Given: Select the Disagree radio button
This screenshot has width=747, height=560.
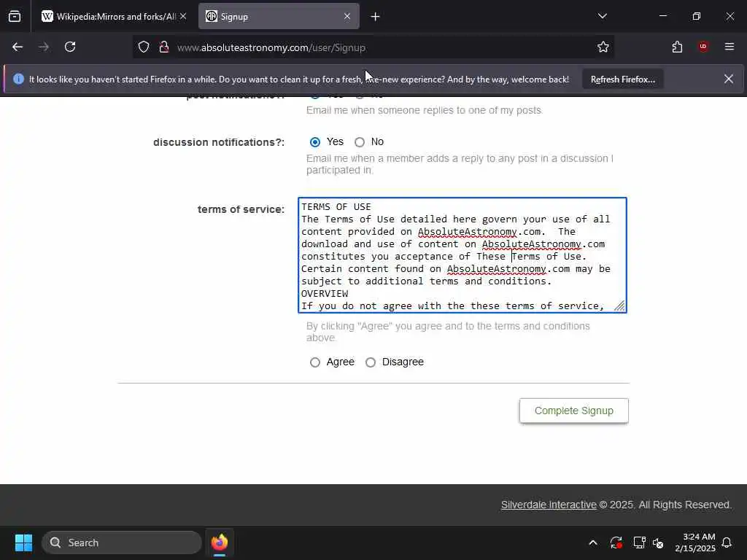Looking at the screenshot, I should (371, 362).
